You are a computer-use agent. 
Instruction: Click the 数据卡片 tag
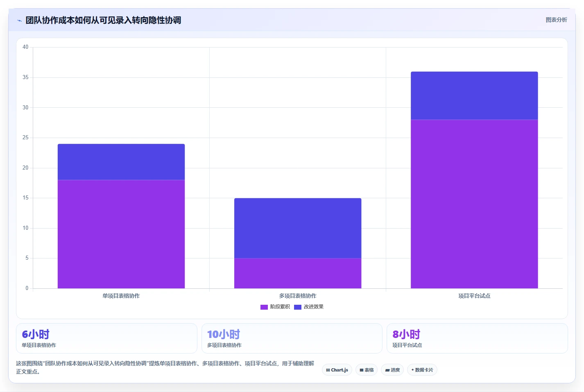pos(422,370)
